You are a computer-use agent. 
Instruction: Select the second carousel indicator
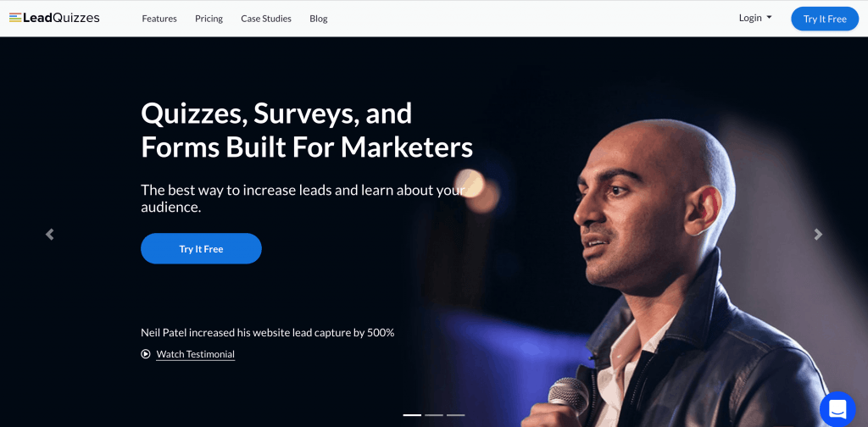pos(434,415)
